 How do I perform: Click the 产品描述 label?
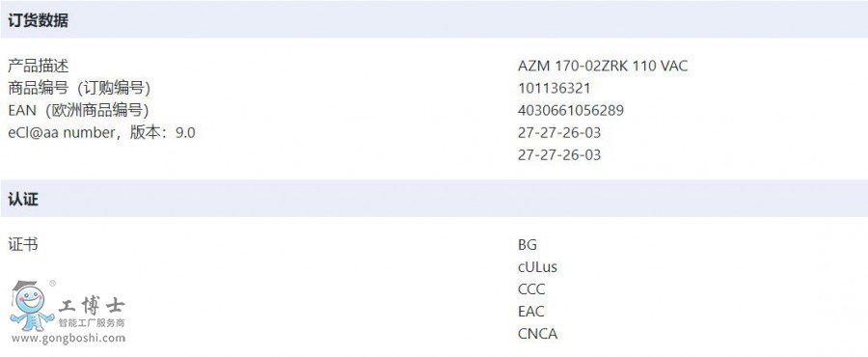[x=39, y=67]
